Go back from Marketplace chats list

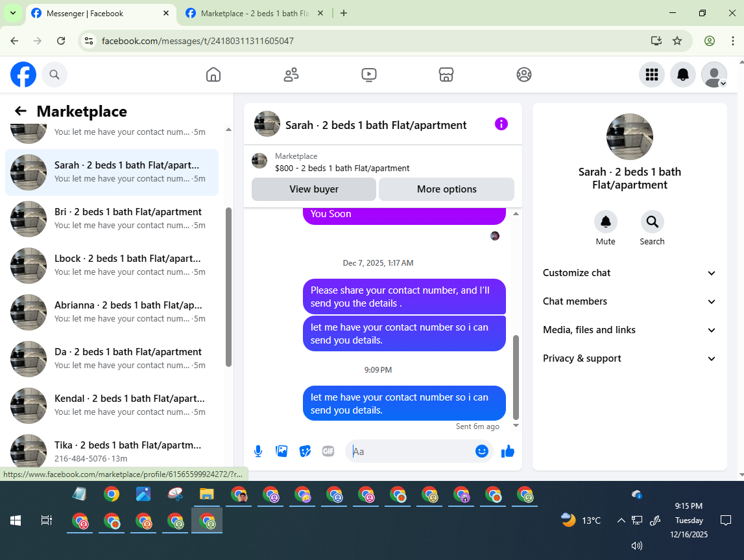(x=20, y=111)
